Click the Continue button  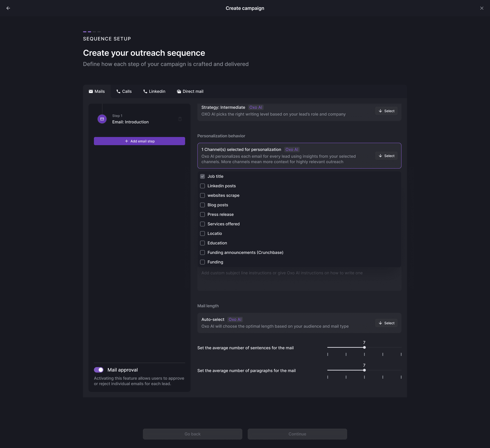[x=297, y=434]
